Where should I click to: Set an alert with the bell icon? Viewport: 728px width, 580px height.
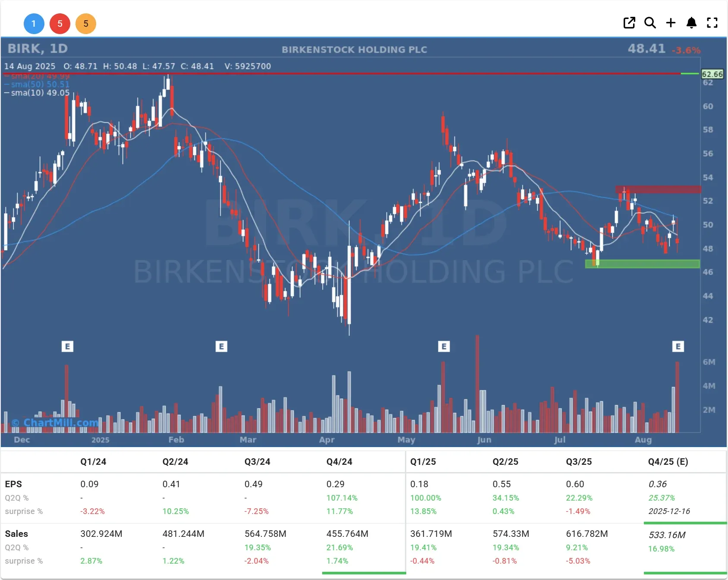click(691, 23)
